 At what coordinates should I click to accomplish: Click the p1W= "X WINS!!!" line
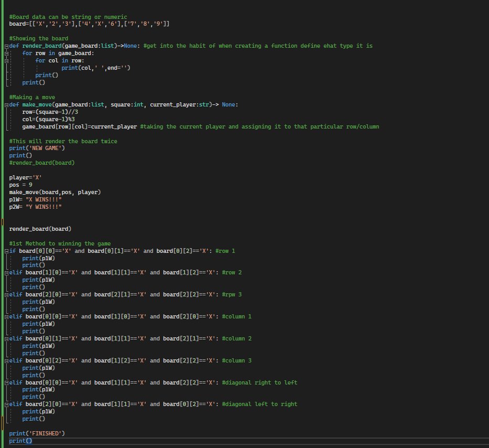35,199
